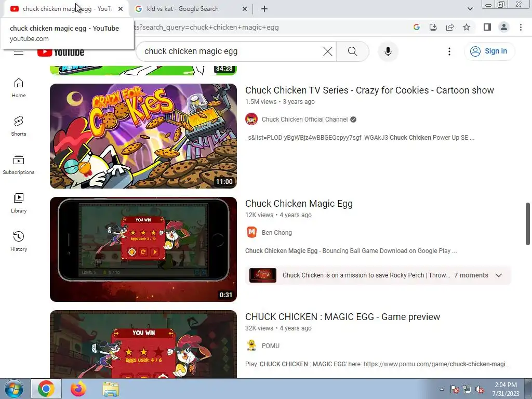Open Ben Chong channel link
Viewport: 532px width, 399px height.
[277, 232]
